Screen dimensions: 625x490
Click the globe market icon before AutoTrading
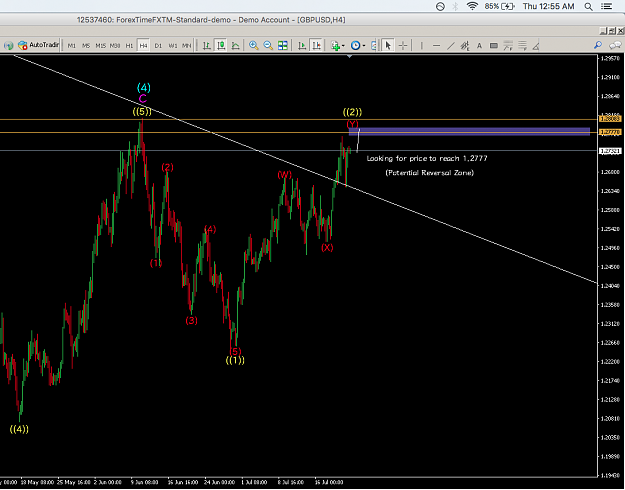pyautogui.click(x=8, y=45)
